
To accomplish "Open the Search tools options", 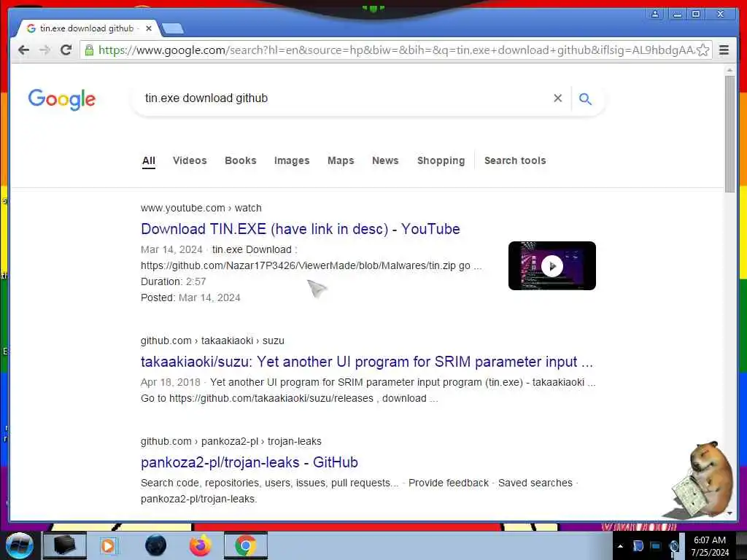I will 515,160.
